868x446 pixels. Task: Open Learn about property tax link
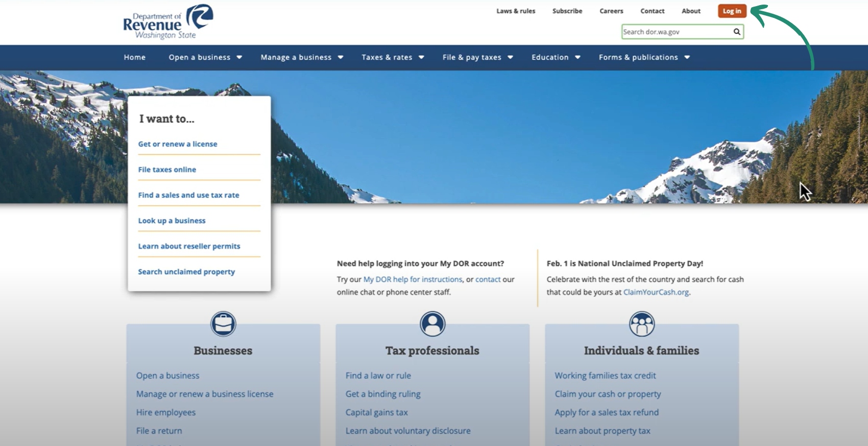(602, 431)
